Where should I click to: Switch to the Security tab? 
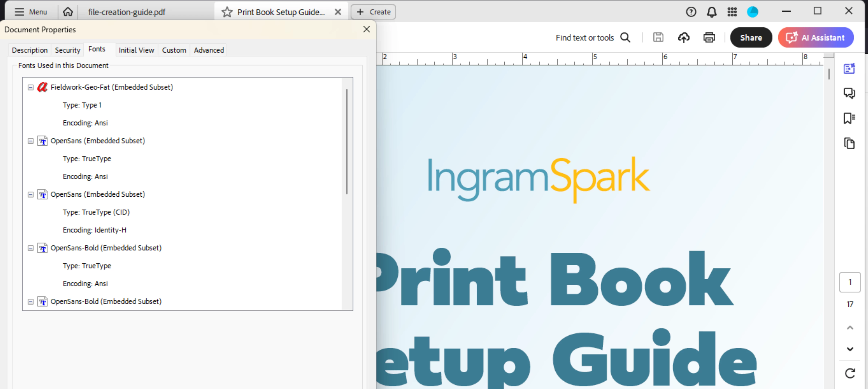[67, 50]
